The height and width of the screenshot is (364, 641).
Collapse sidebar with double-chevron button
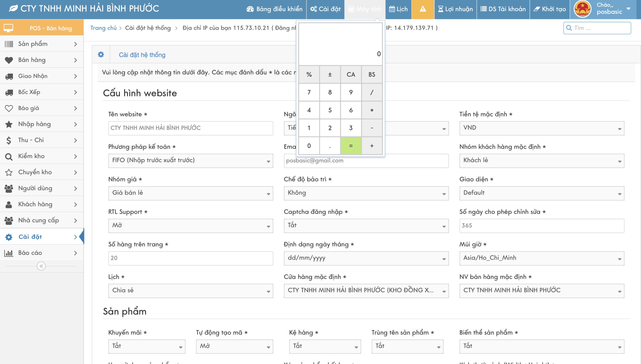coord(41,266)
